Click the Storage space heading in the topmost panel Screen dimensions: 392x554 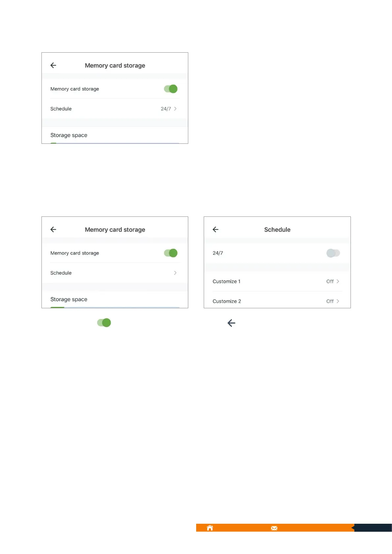point(69,135)
